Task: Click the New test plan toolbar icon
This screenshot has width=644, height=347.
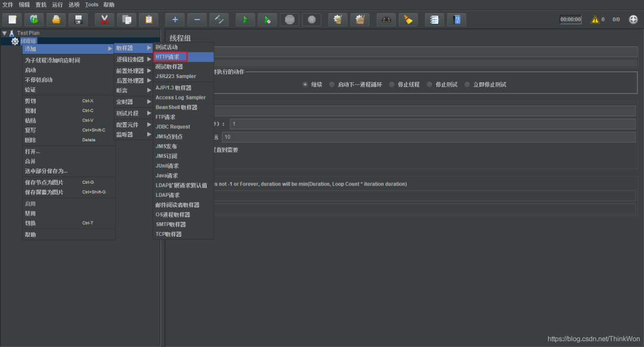Action: [x=13, y=20]
